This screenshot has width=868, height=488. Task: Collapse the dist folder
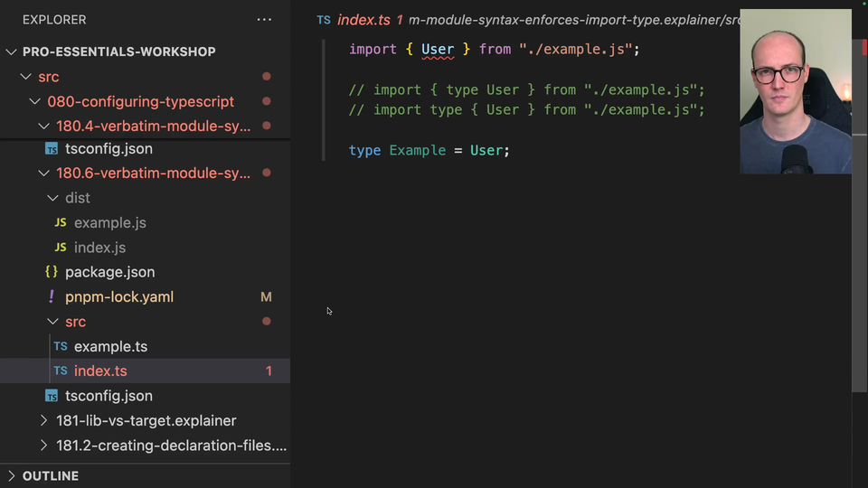point(52,198)
